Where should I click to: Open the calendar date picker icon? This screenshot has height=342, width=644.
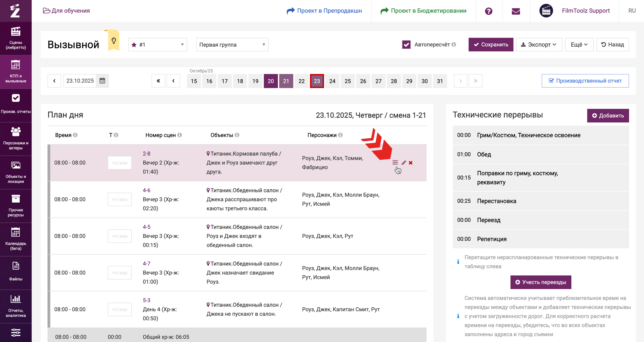[102, 81]
